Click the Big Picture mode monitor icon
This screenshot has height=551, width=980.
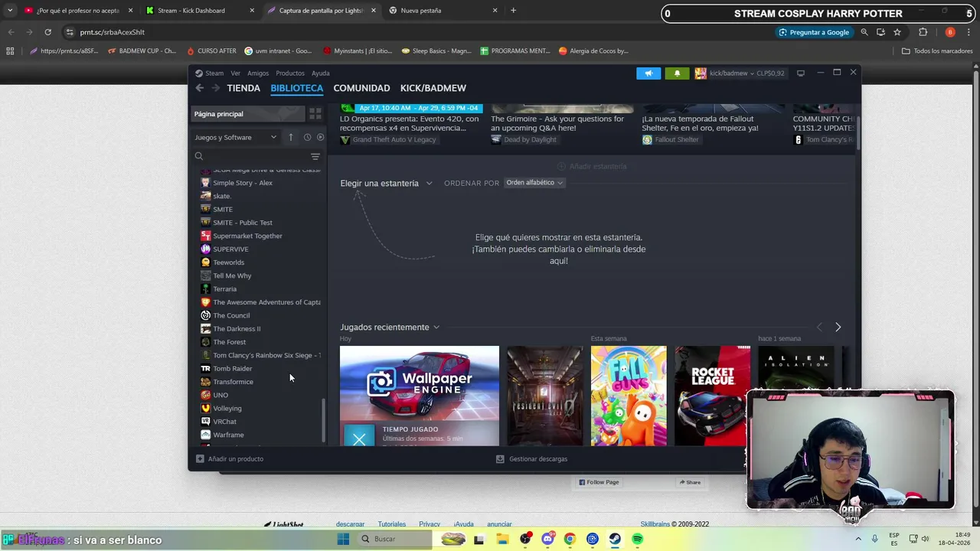801,73
